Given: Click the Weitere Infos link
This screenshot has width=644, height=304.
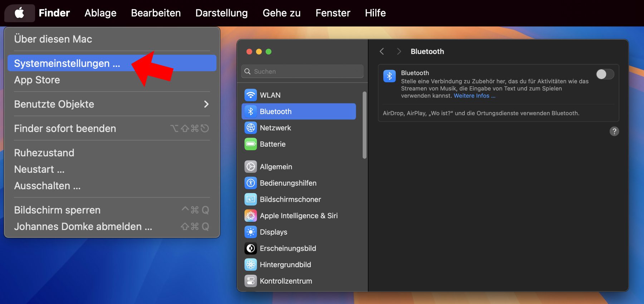Looking at the screenshot, I should pyautogui.click(x=474, y=96).
